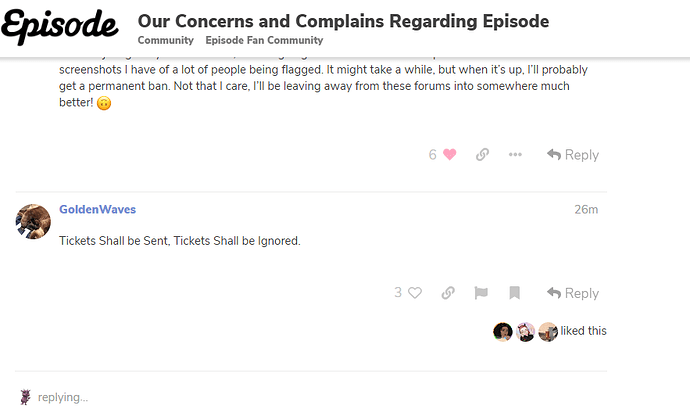Open the topic title link in the header
This screenshot has height=408, width=690.
point(343,21)
